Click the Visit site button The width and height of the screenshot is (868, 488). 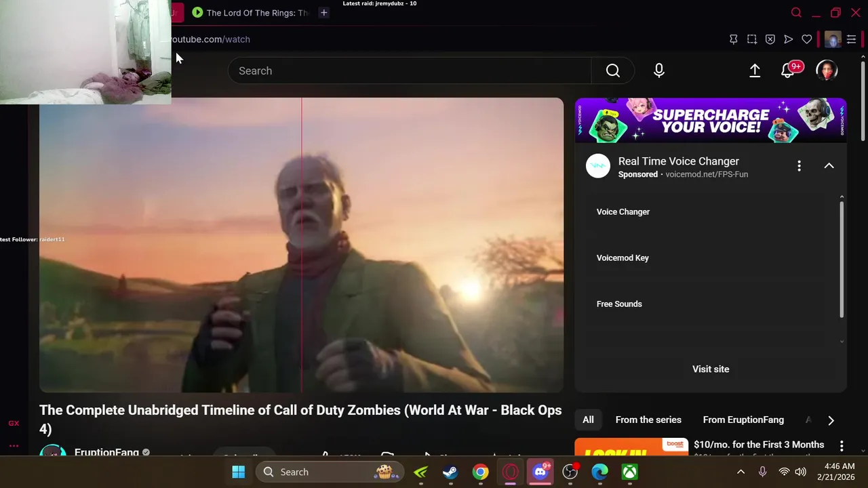[x=711, y=369]
